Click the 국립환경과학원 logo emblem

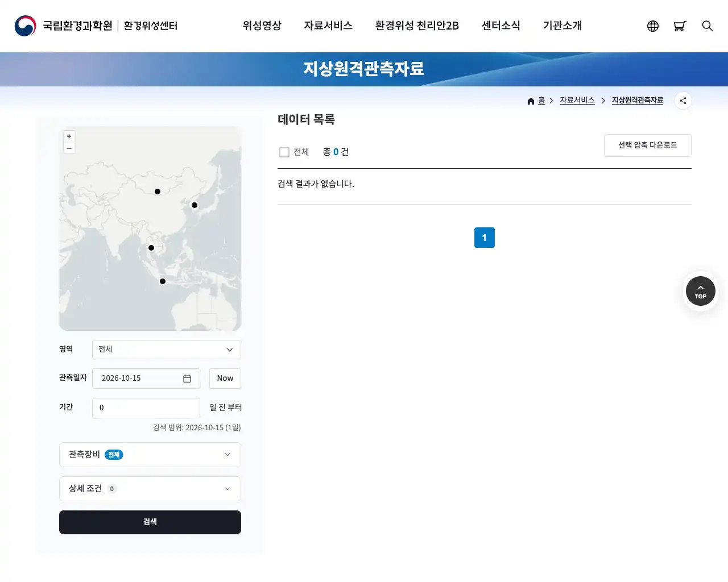25,26
